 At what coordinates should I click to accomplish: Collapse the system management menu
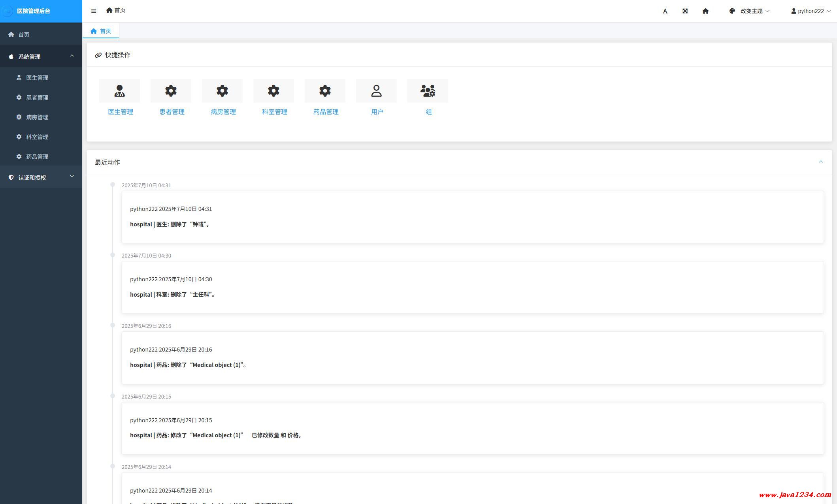[41, 56]
